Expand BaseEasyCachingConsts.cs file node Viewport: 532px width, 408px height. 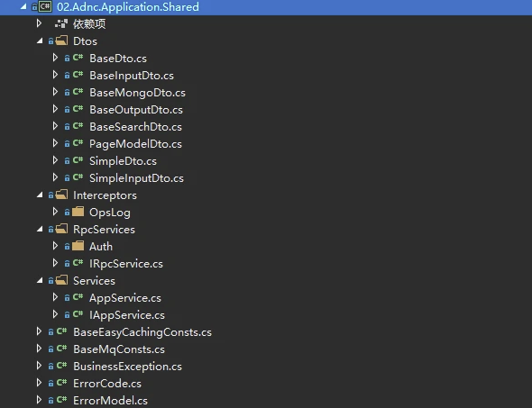pos(39,331)
